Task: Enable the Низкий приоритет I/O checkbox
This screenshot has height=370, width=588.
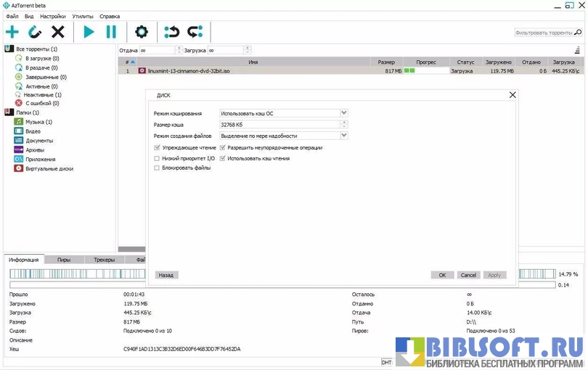Action: 157,157
